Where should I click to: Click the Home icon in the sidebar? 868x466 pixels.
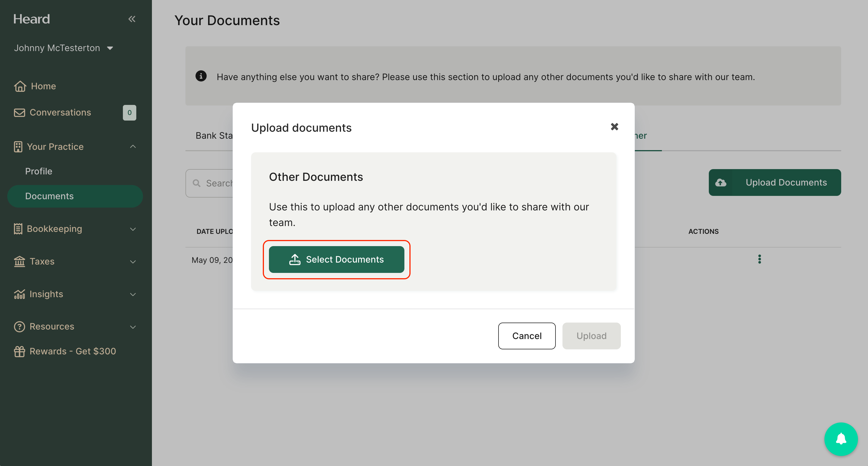(20, 86)
